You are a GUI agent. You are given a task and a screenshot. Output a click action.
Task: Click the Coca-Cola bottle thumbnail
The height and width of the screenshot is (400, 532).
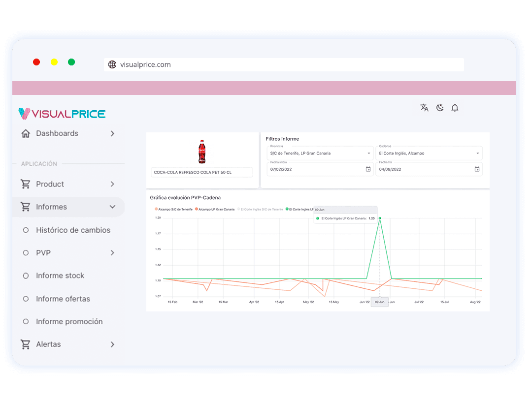pyautogui.click(x=202, y=152)
